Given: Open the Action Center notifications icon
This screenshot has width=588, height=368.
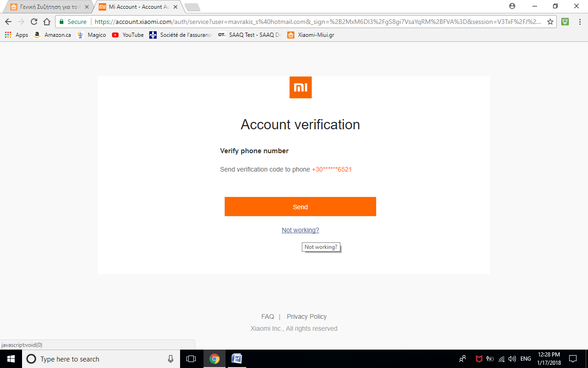Looking at the screenshot, I should [573, 359].
